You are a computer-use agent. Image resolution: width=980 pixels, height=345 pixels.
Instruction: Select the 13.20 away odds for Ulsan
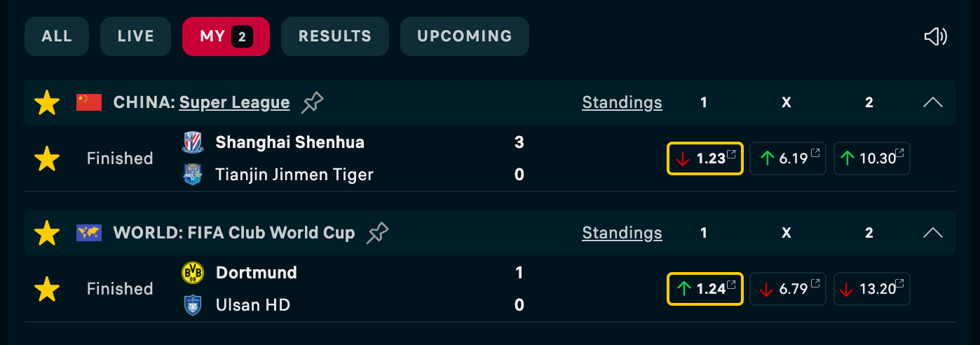click(872, 289)
